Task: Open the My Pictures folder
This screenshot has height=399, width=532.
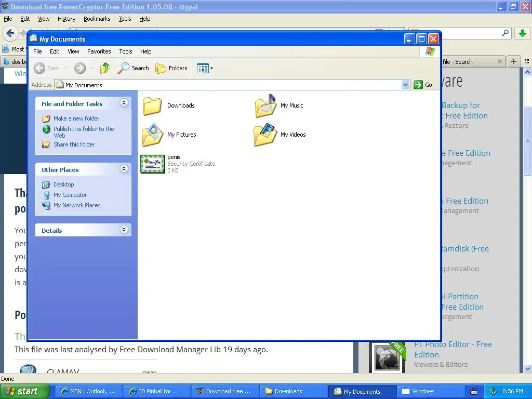Action: tap(152, 135)
